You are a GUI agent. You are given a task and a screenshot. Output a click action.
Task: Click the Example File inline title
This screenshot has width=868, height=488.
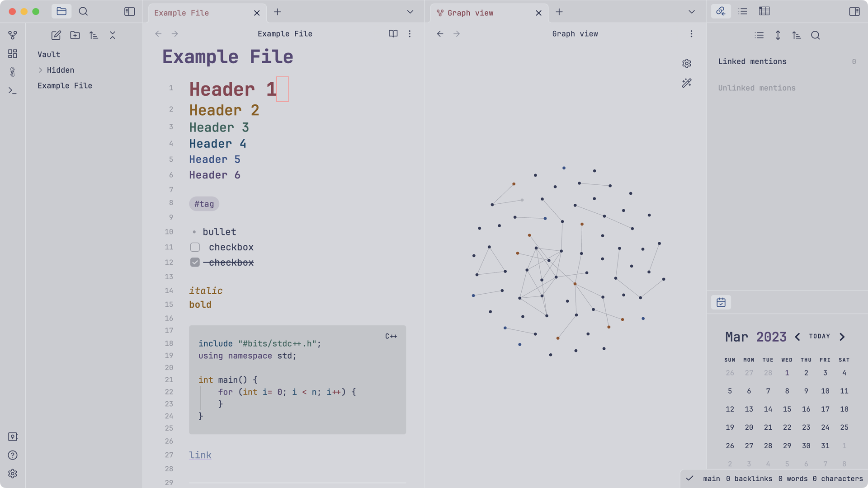pyautogui.click(x=228, y=57)
